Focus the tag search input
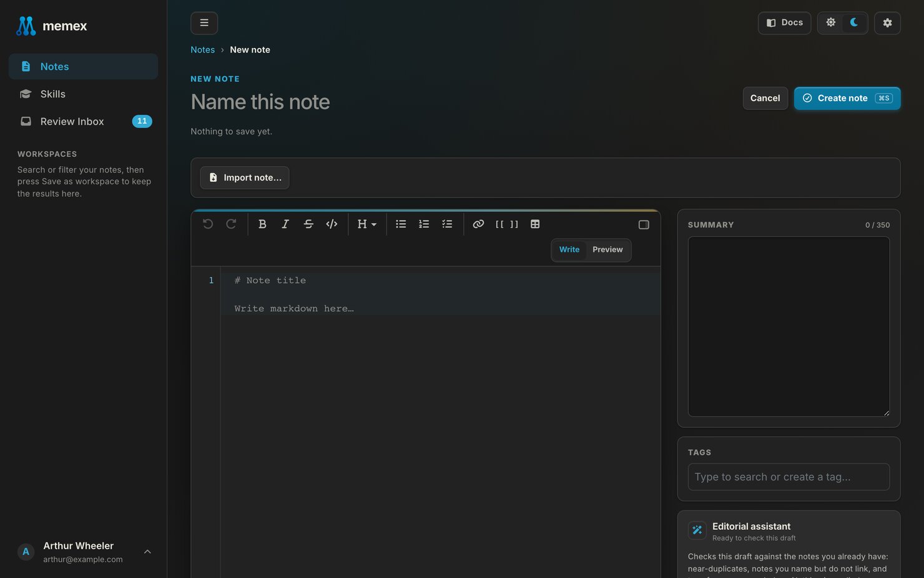The image size is (924, 578). [x=789, y=477]
